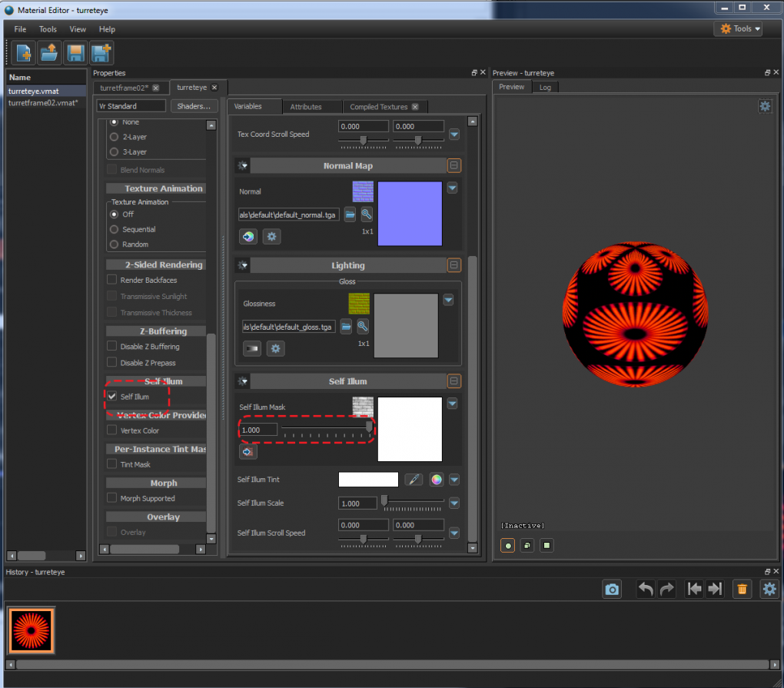Enable the Self Illum checkbox
This screenshot has height=688, width=784.
coord(111,397)
